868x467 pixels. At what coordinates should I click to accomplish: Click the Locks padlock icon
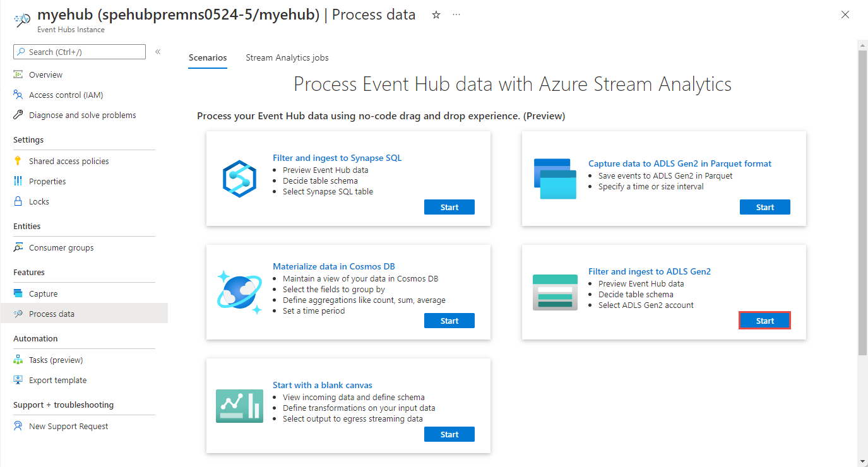(18, 201)
